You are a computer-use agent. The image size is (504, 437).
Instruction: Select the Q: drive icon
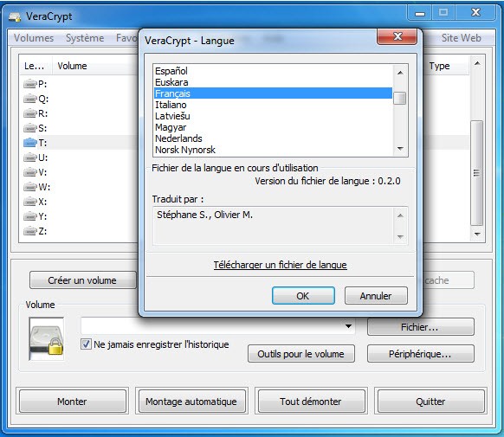pyautogui.click(x=30, y=99)
